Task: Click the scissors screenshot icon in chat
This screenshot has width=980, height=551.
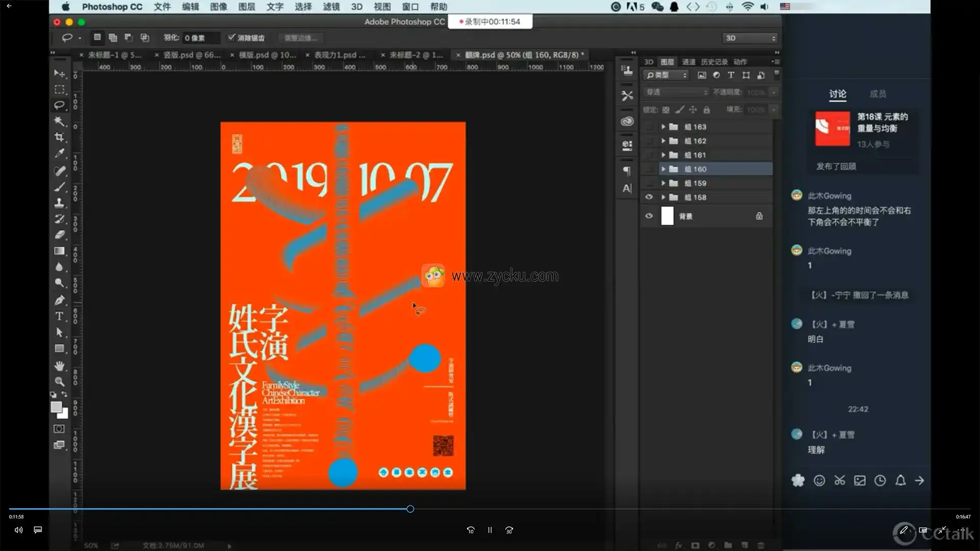Action: coord(840,481)
